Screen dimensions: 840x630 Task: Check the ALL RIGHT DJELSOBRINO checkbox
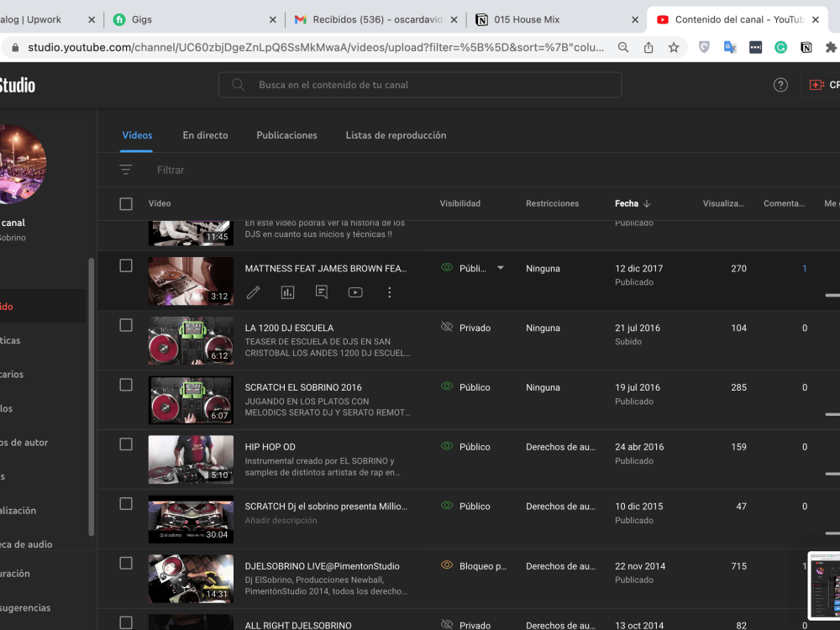(x=126, y=622)
